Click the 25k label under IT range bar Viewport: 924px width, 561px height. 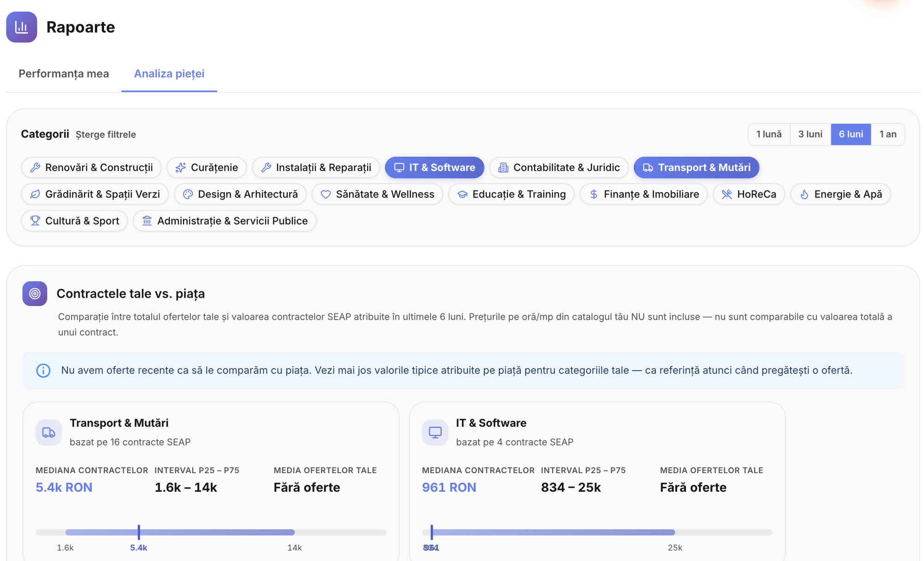point(675,548)
